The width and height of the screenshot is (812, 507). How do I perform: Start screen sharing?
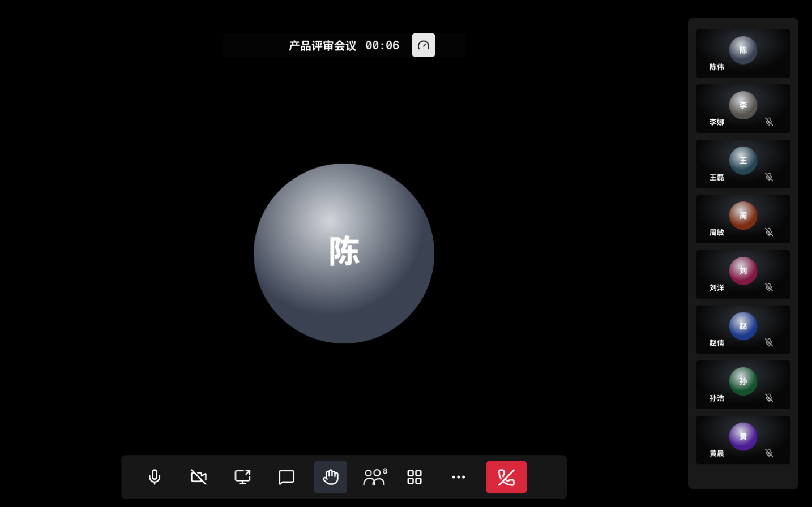[243, 477]
